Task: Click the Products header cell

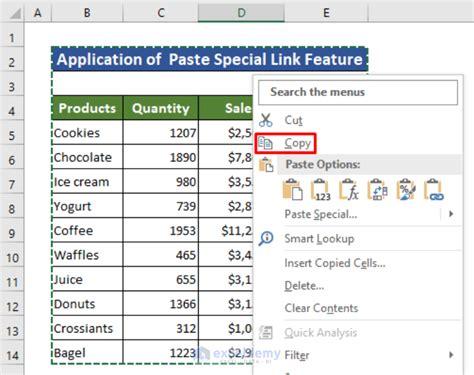Action: [87, 108]
